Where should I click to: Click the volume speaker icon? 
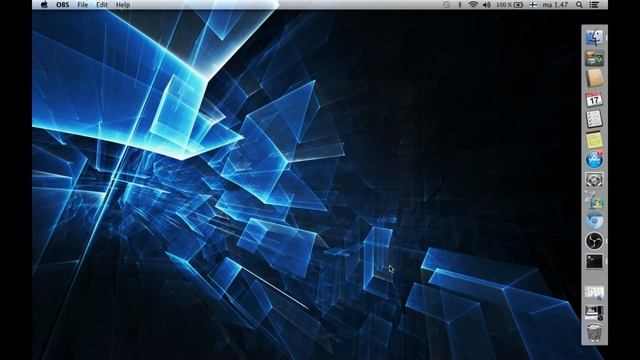[x=487, y=5]
